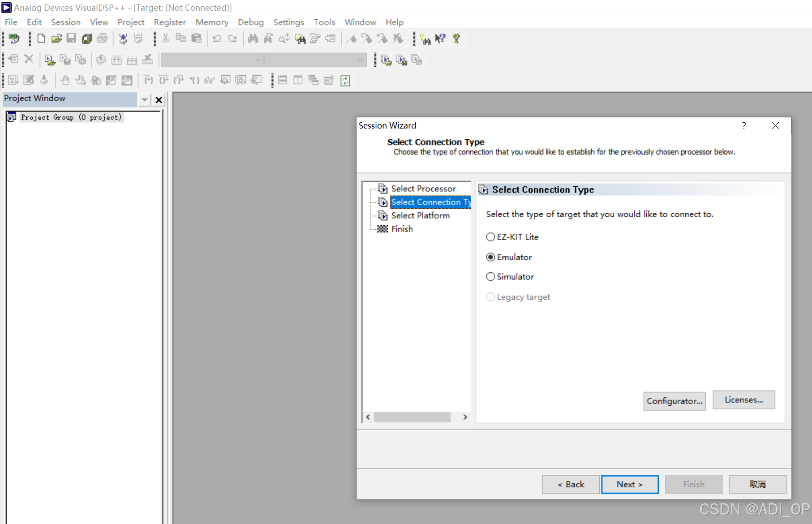
Task: Click the Load Program icon
Action: [x=123, y=39]
